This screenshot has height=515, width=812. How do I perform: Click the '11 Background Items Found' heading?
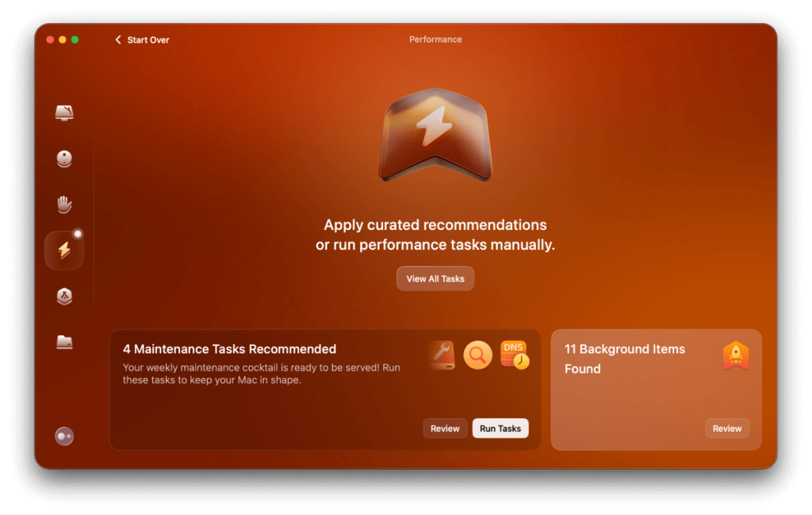tap(625, 359)
